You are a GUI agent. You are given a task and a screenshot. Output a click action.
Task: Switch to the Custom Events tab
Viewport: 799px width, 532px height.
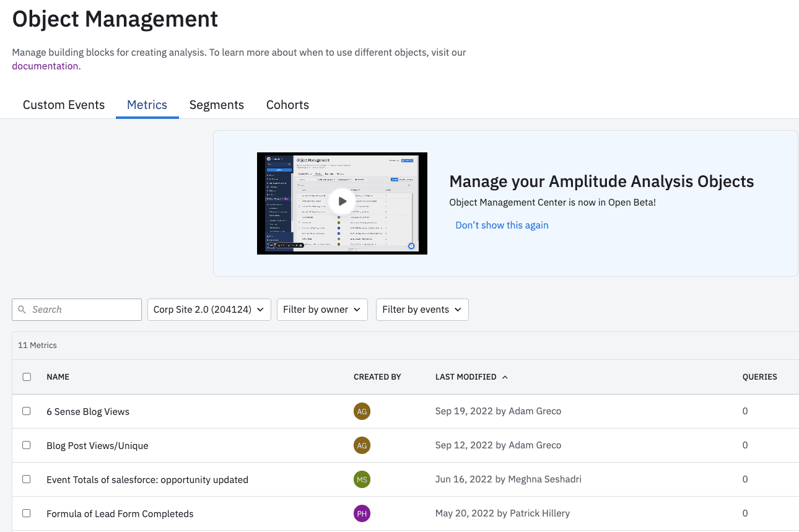[x=63, y=105]
